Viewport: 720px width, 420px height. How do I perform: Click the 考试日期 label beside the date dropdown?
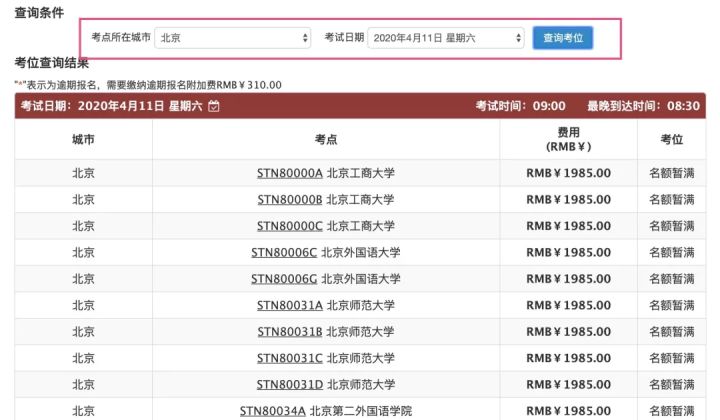tap(344, 37)
